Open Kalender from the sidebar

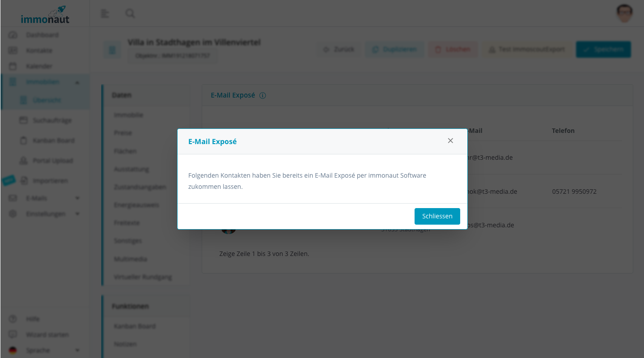(39, 66)
